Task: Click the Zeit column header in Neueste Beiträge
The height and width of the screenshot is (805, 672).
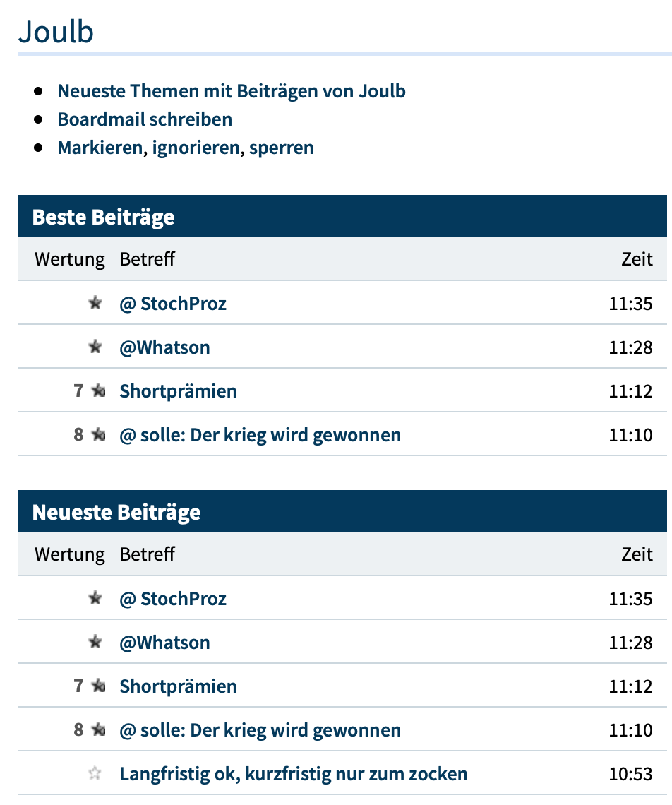Action: click(639, 554)
